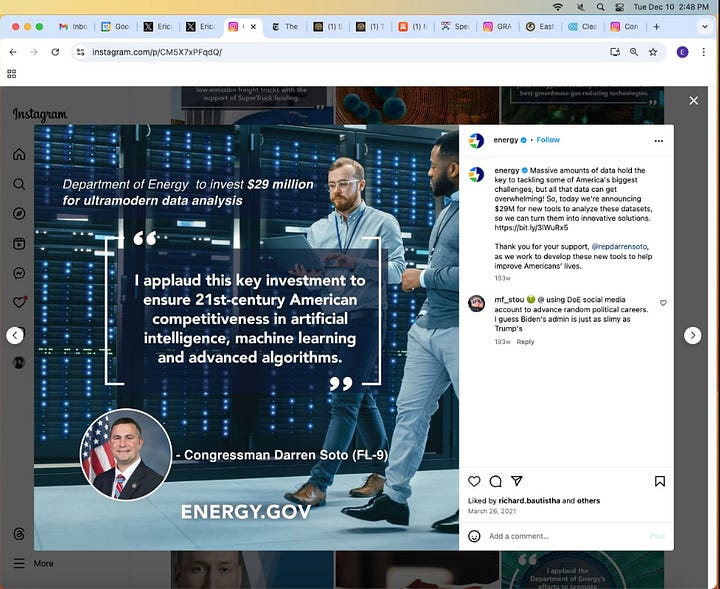
Task: Click the date and time clock
Action: (671, 7)
